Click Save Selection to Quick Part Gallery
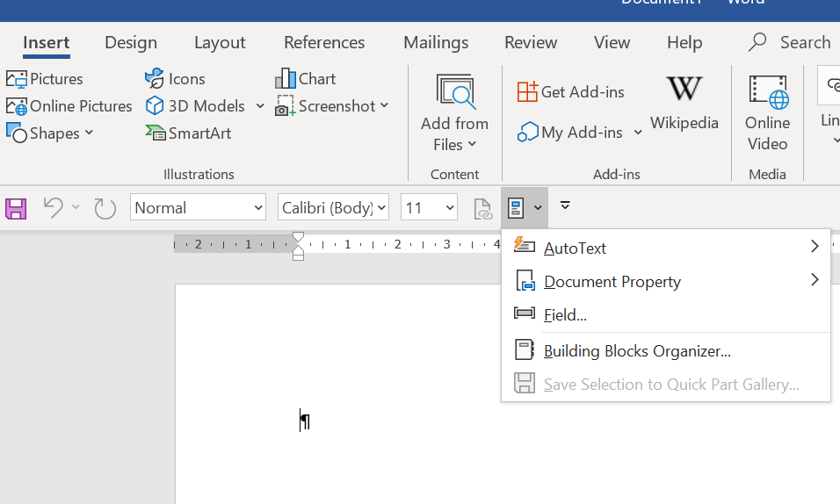The height and width of the screenshot is (504, 840). [x=666, y=384]
